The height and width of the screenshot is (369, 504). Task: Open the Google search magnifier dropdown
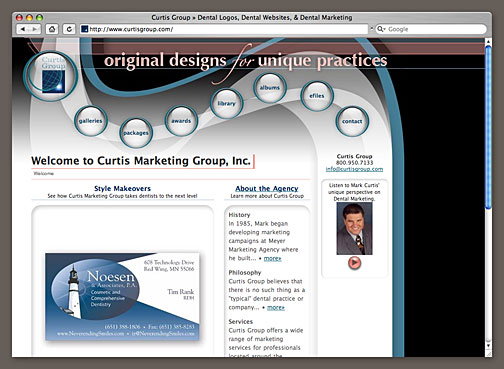point(381,29)
